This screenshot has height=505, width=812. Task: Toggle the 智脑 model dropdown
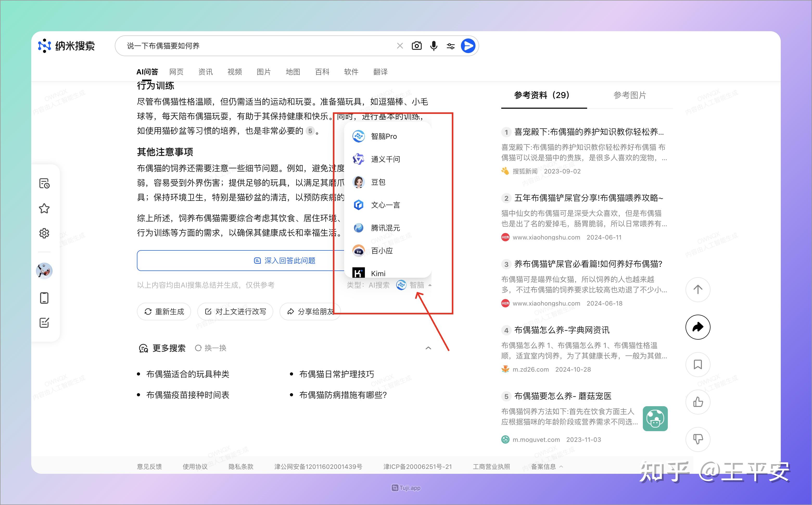click(414, 285)
